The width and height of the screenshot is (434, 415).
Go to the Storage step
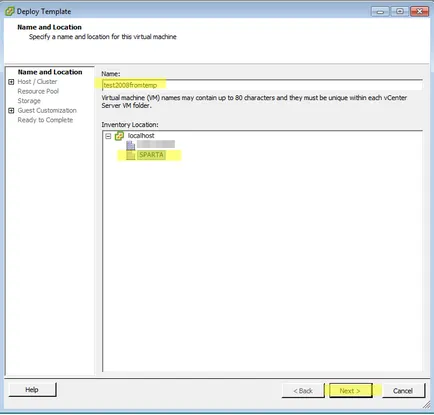pyautogui.click(x=29, y=101)
